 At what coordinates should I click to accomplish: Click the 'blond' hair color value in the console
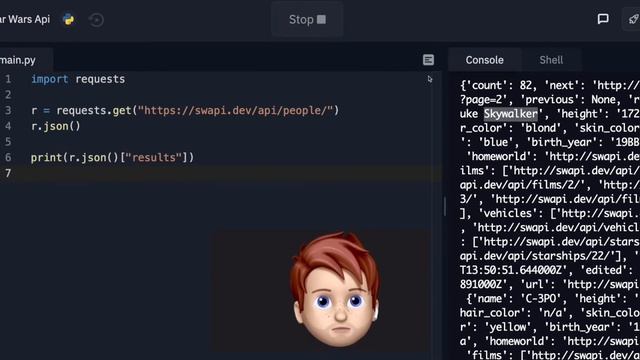coord(541,128)
